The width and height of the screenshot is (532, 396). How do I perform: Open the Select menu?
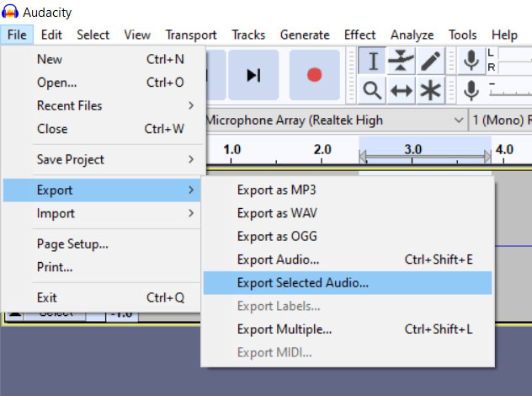click(x=93, y=35)
